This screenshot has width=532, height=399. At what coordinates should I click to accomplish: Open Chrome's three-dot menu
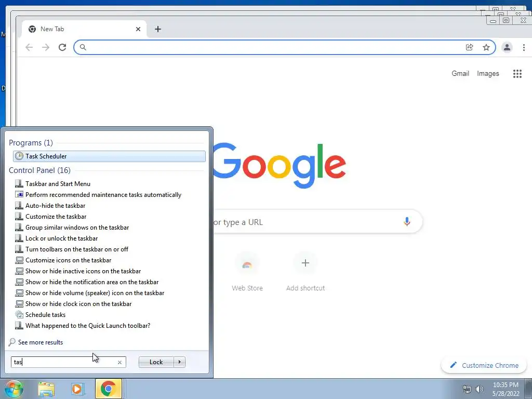coord(524,47)
